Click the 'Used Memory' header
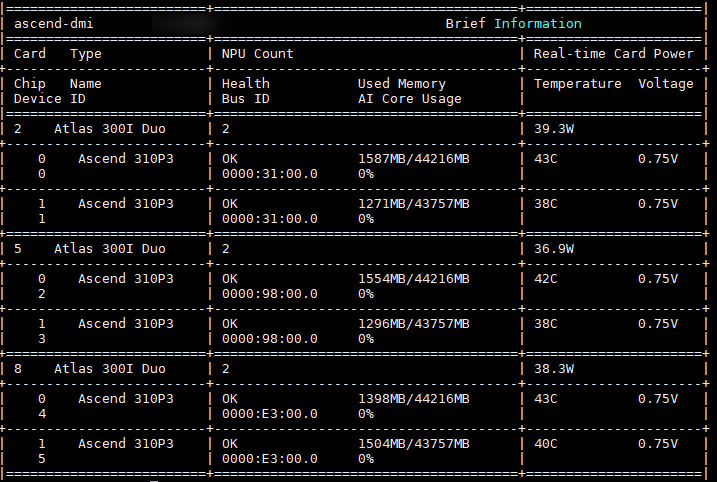This screenshot has width=717, height=482. click(401, 84)
